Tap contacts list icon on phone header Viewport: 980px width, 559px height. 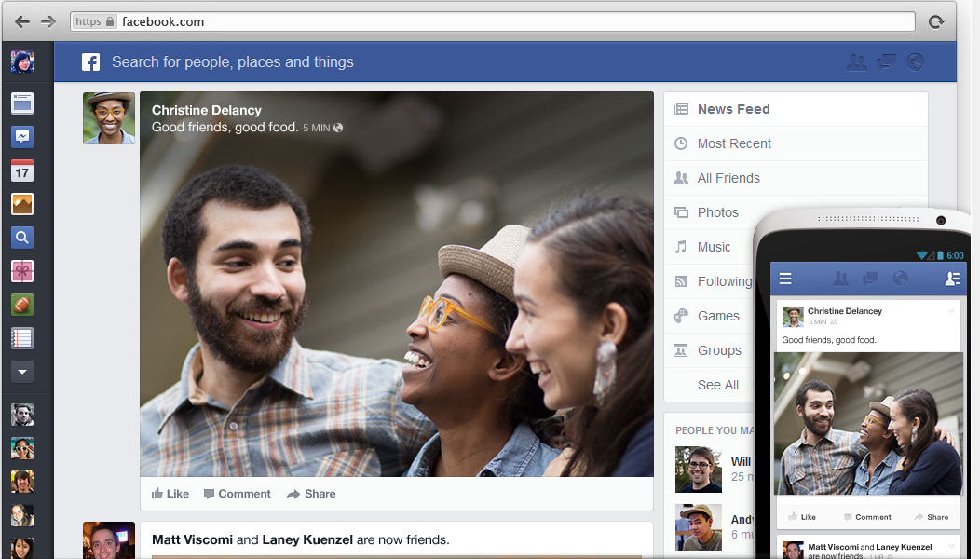(x=952, y=279)
